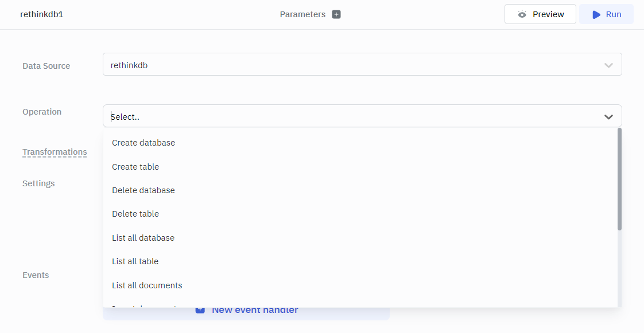Click the rethinkdb1 query name
This screenshot has width=644, height=333.
(41, 14)
